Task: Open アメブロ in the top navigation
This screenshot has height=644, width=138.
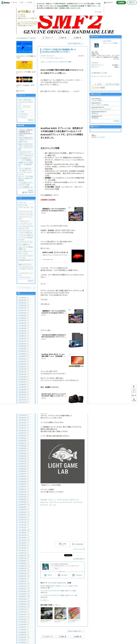Action: 29,2
